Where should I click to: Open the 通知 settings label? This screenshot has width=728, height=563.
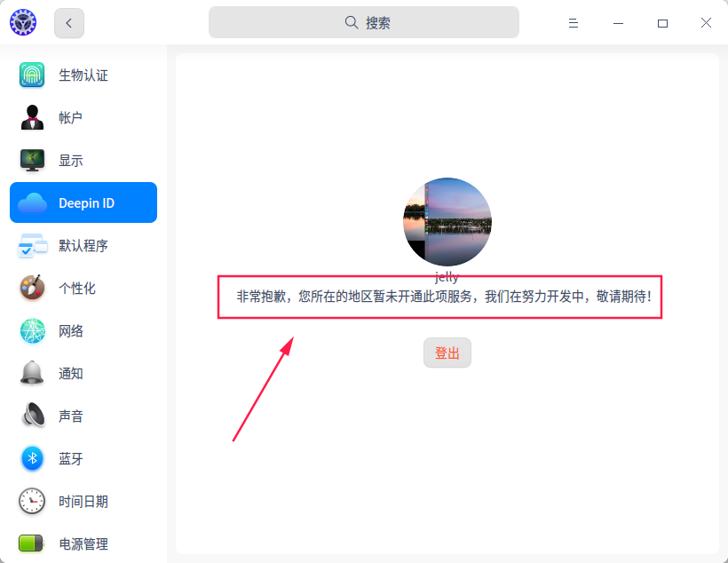70,374
